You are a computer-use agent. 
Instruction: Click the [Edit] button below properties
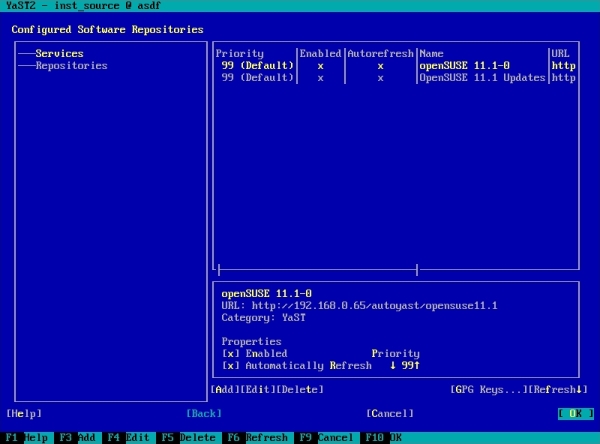click(258, 390)
